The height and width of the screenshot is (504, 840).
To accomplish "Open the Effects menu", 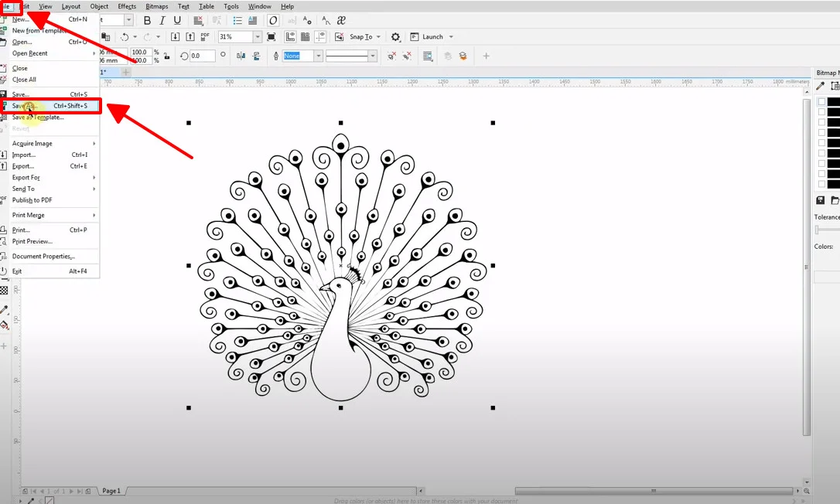I will point(127,6).
